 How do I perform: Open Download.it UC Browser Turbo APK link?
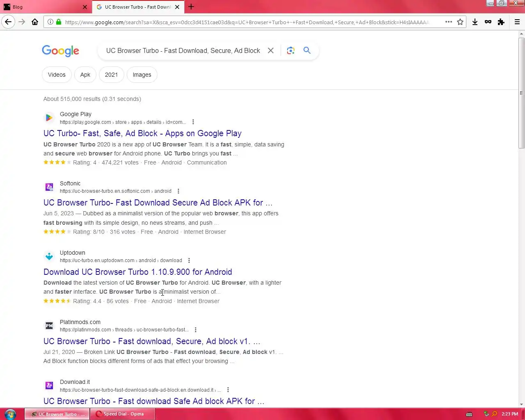(x=154, y=401)
